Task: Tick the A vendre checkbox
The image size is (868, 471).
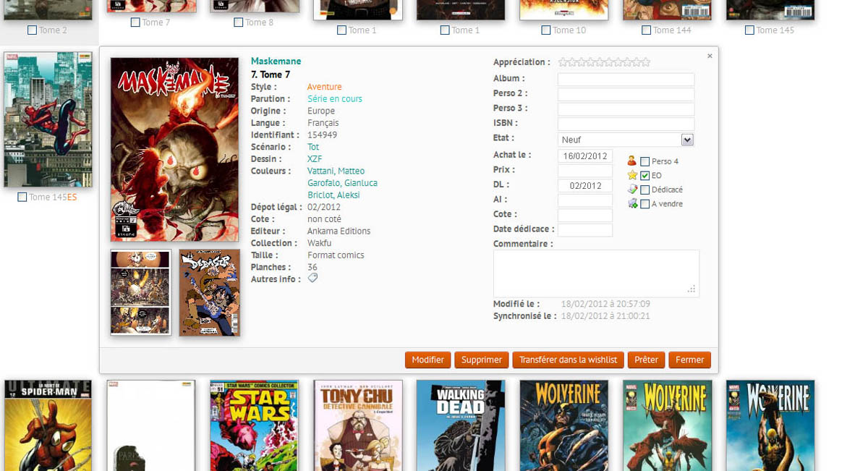Action: tap(645, 204)
